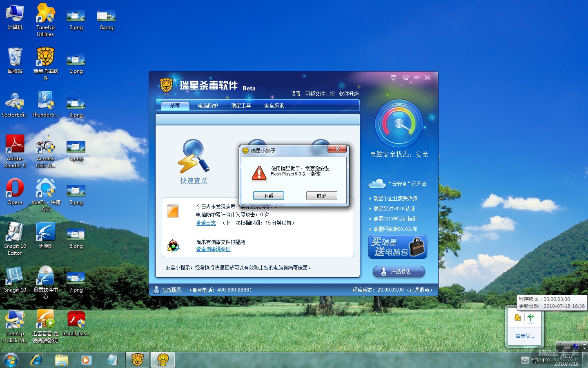Viewport: 588px width, 368px height.
Task: Open the Windows Start menu
Action: (11, 360)
